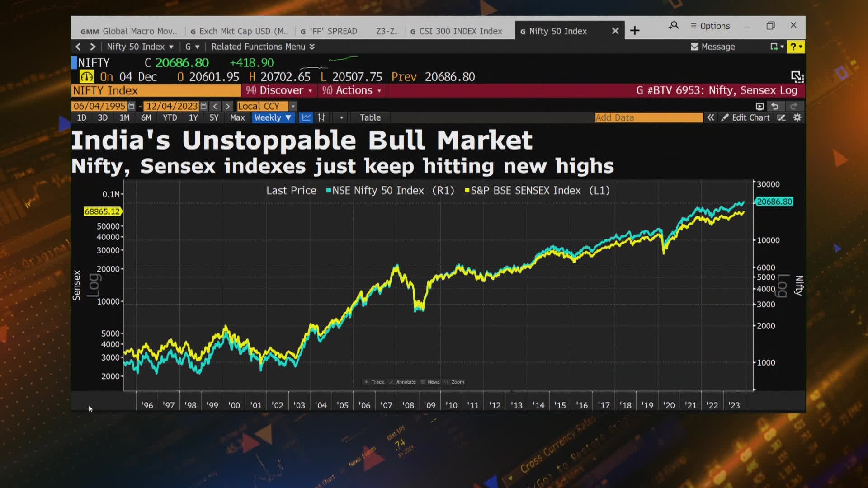Select the line chart type icon

[x=306, y=117]
